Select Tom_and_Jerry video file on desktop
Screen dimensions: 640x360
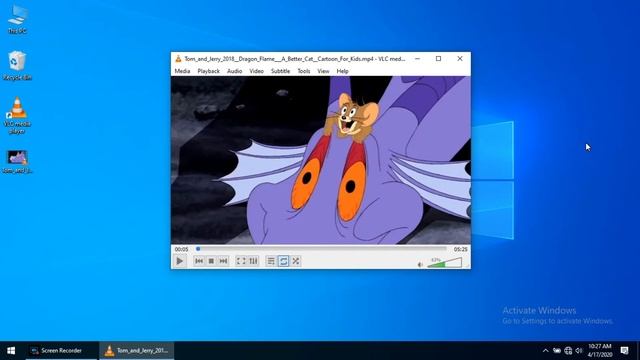pos(17,162)
